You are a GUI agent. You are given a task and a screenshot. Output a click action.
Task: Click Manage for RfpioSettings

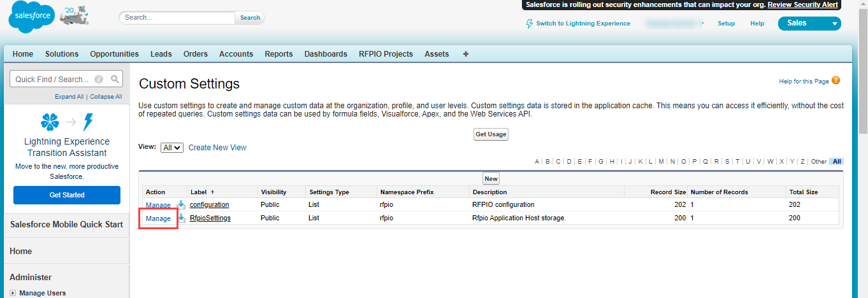(158, 218)
